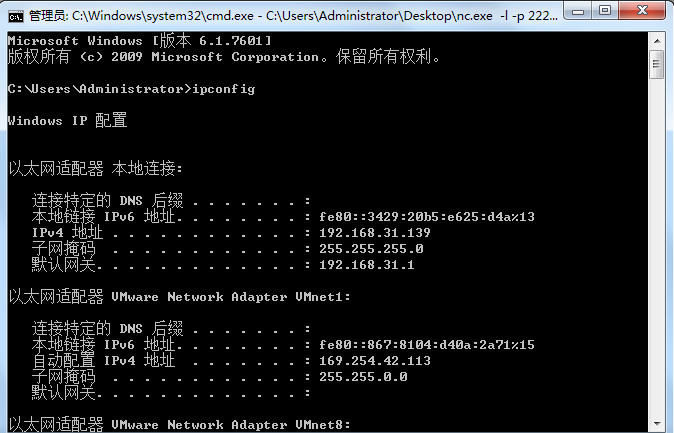Image resolution: width=674 pixels, height=433 pixels.
Task: Click the VMnet1 adapter heading line
Action: click(x=180, y=296)
